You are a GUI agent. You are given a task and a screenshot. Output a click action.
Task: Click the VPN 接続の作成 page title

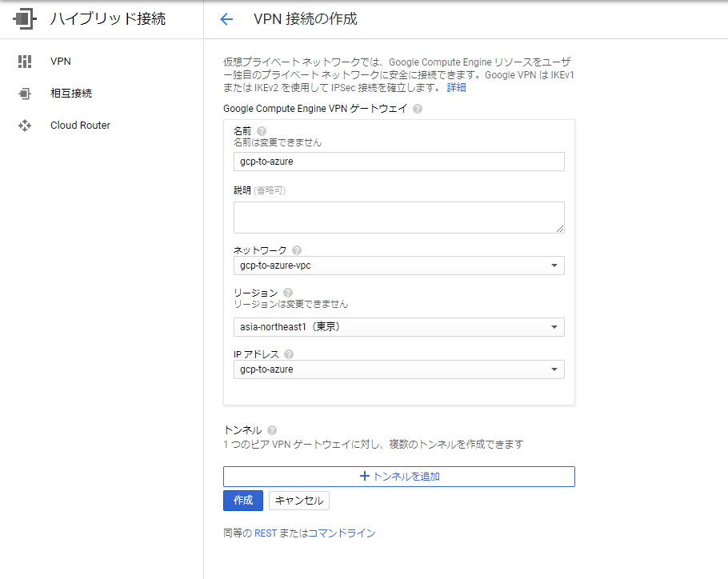(306, 19)
